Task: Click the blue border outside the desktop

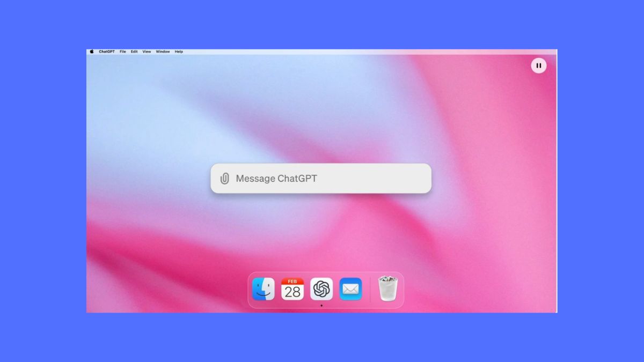Action: pos(43,182)
